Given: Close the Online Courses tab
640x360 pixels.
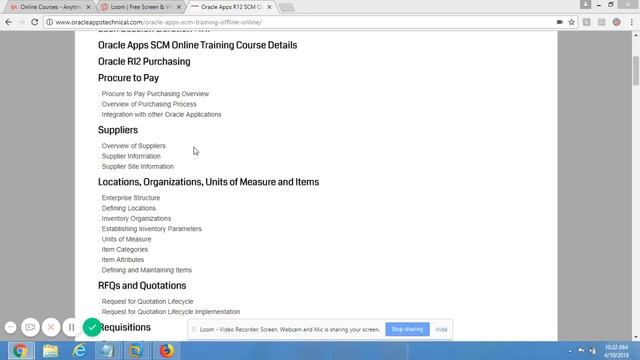Looking at the screenshot, I should coord(88,7).
